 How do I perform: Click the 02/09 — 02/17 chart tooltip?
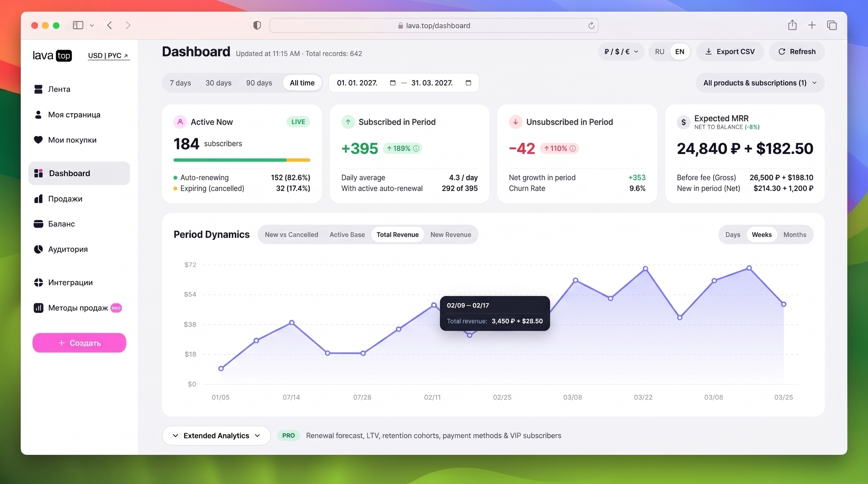tap(495, 313)
